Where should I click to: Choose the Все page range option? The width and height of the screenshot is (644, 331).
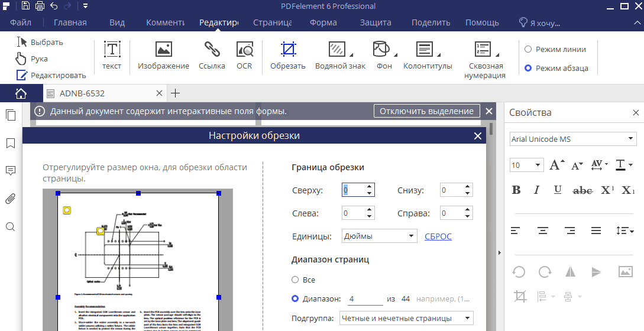pos(295,280)
